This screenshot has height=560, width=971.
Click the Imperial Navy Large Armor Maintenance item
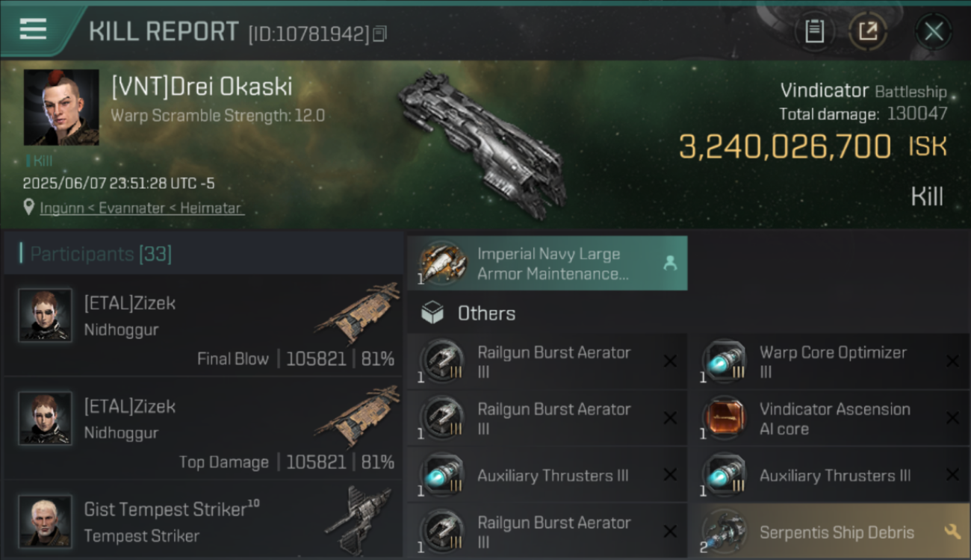(547, 264)
